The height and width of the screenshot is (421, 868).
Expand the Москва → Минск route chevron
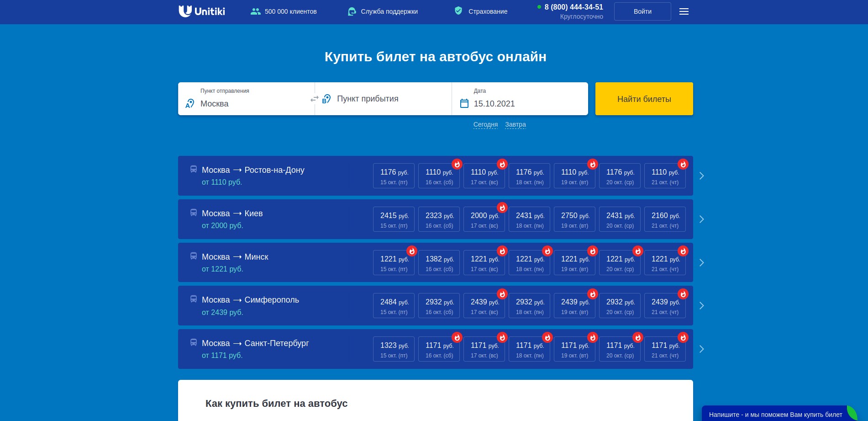coord(702,263)
